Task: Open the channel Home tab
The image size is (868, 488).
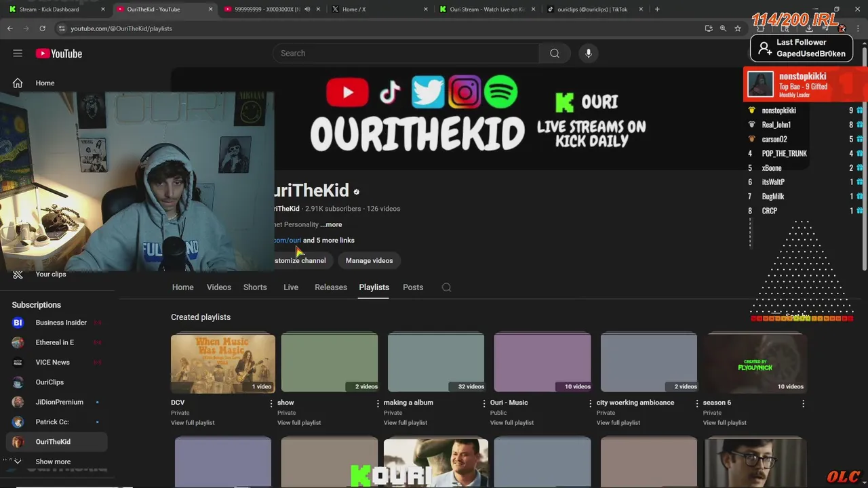Action: (x=182, y=287)
